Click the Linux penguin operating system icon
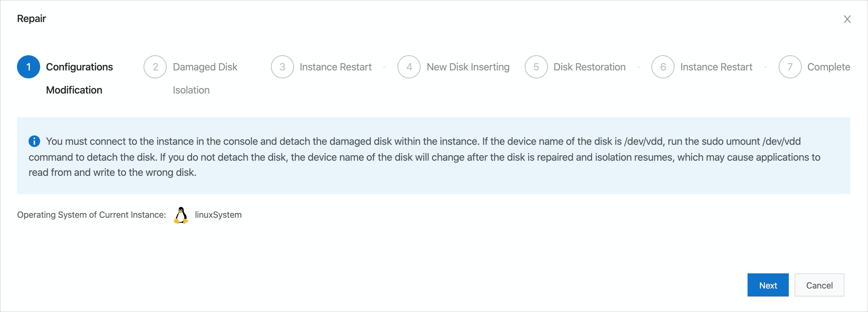This screenshot has height=312, width=868. click(181, 214)
